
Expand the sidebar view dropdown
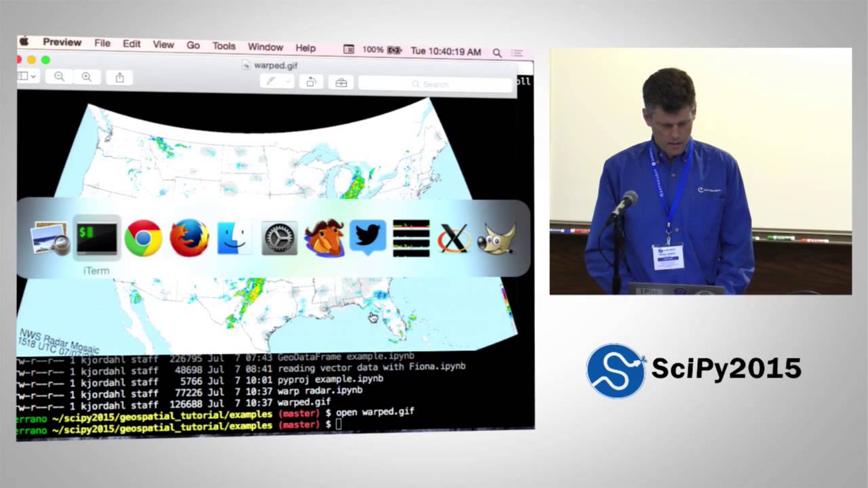27,77
